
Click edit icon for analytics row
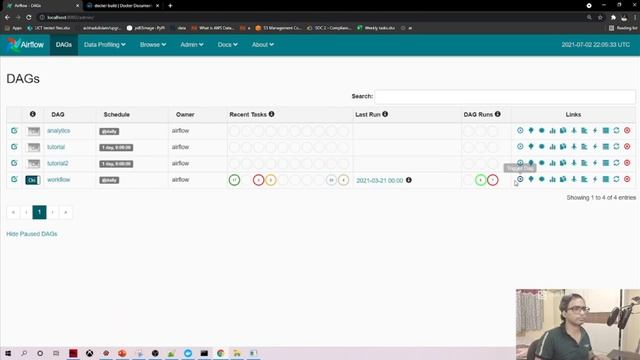point(14,131)
